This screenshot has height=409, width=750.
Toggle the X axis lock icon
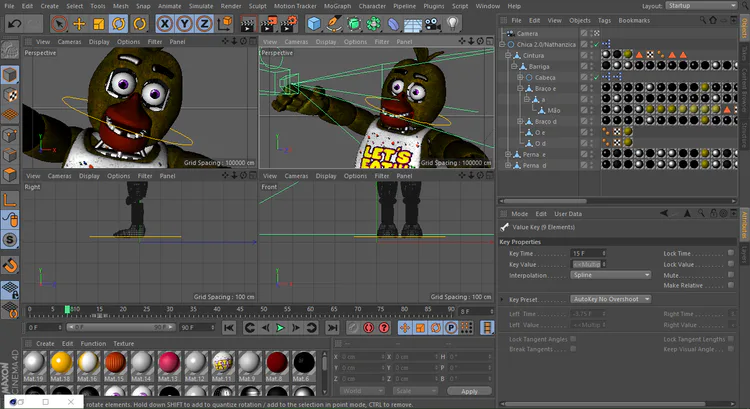pos(164,23)
